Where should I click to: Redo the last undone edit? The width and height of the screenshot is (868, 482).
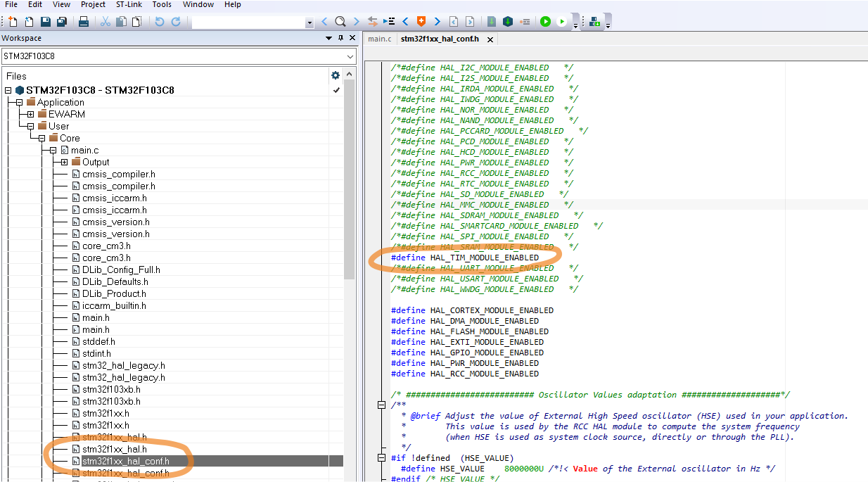[176, 22]
